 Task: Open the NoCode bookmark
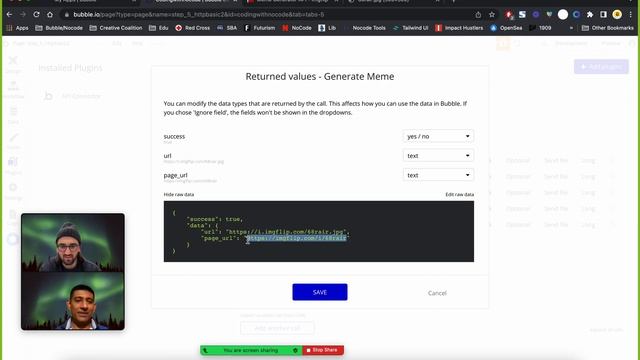(297, 28)
